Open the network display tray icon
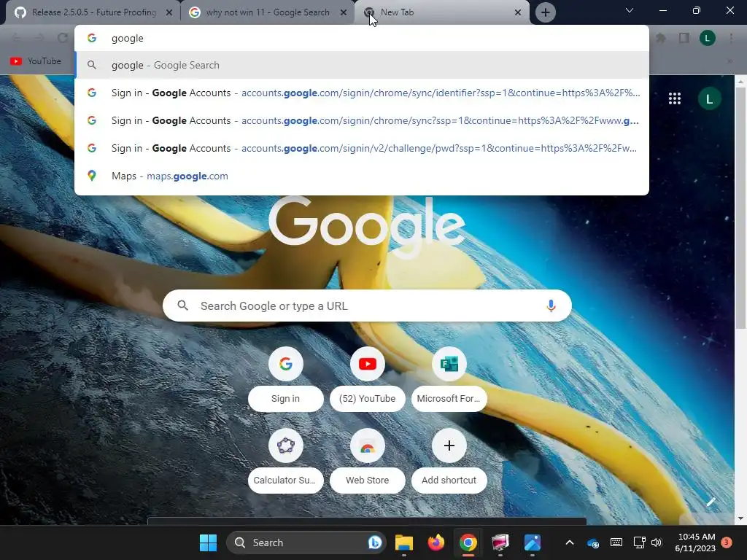This screenshot has width=747, height=560. [639, 542]
